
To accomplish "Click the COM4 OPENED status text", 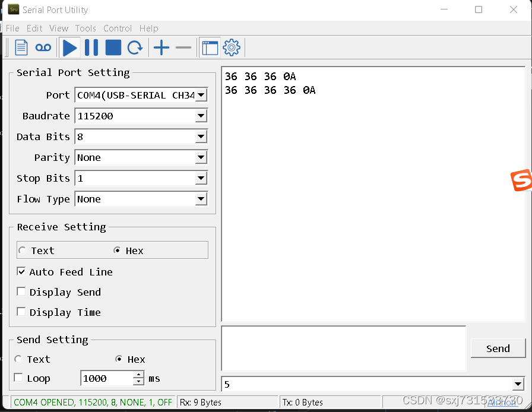I will coord(93,403).
